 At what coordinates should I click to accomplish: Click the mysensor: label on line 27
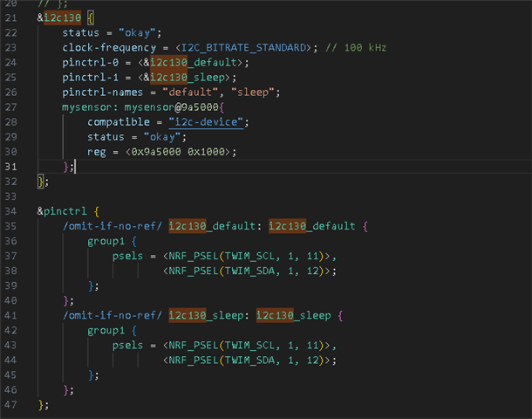(x=90, y=107)
